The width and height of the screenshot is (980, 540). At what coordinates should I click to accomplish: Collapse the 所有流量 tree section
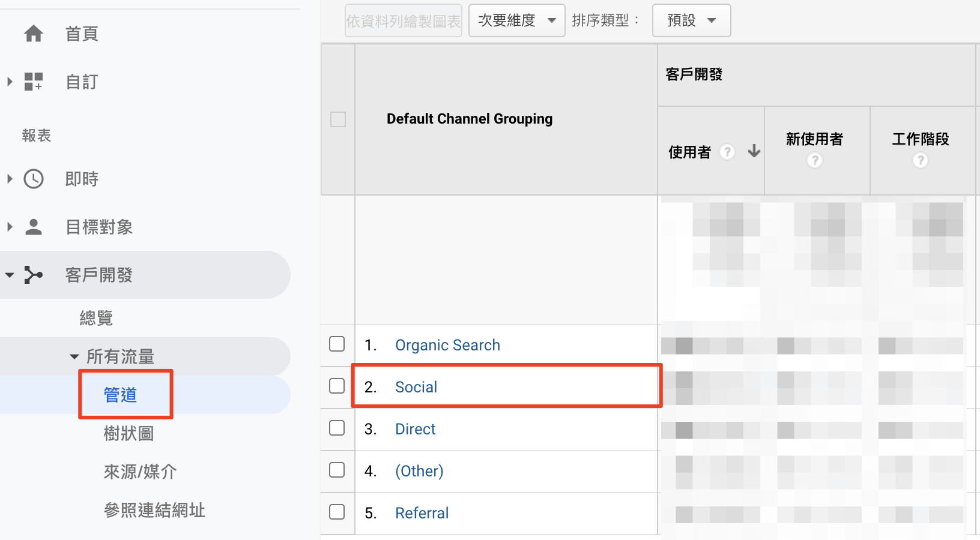[74, 356]
